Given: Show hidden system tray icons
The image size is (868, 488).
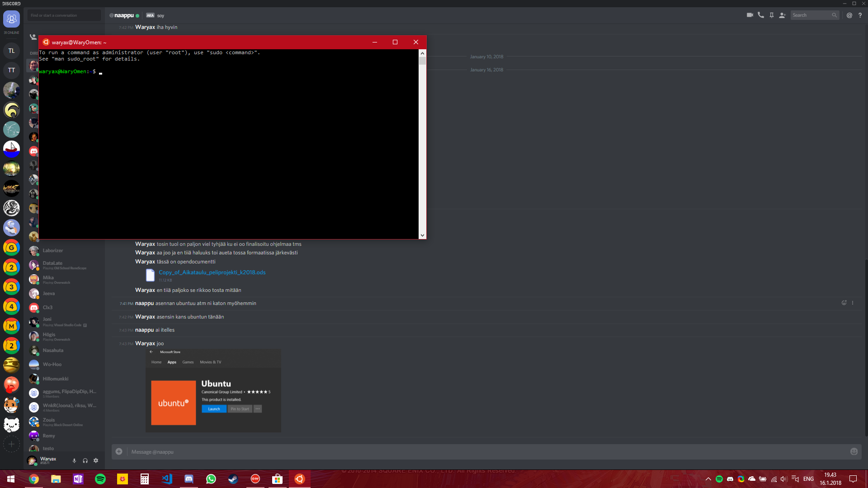Looking at the screenshot, I should tap(708, 479).
